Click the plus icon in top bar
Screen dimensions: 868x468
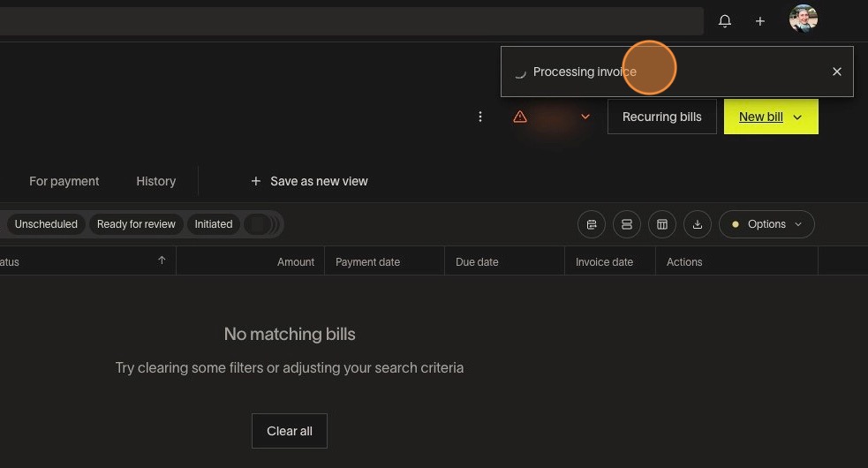point(760,21)
